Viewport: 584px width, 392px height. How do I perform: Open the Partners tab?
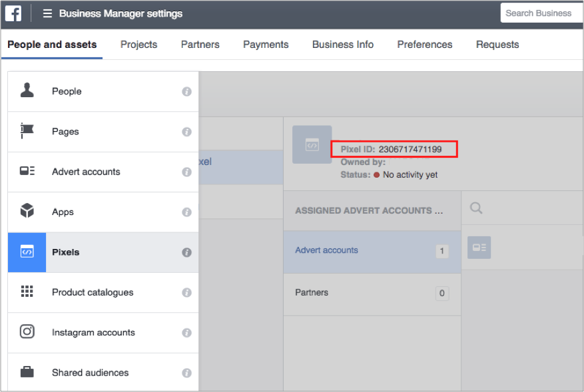200,45
